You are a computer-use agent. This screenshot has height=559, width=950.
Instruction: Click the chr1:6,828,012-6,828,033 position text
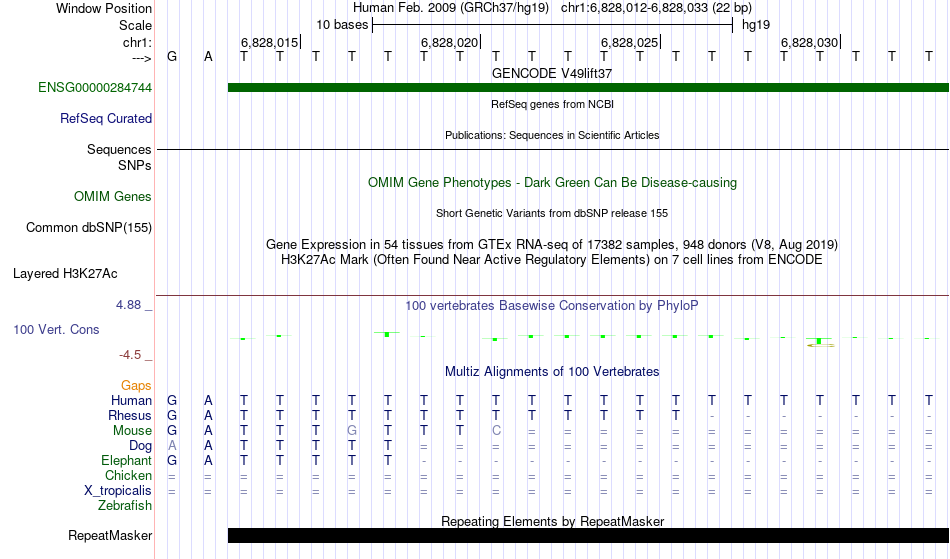point(656,8)
